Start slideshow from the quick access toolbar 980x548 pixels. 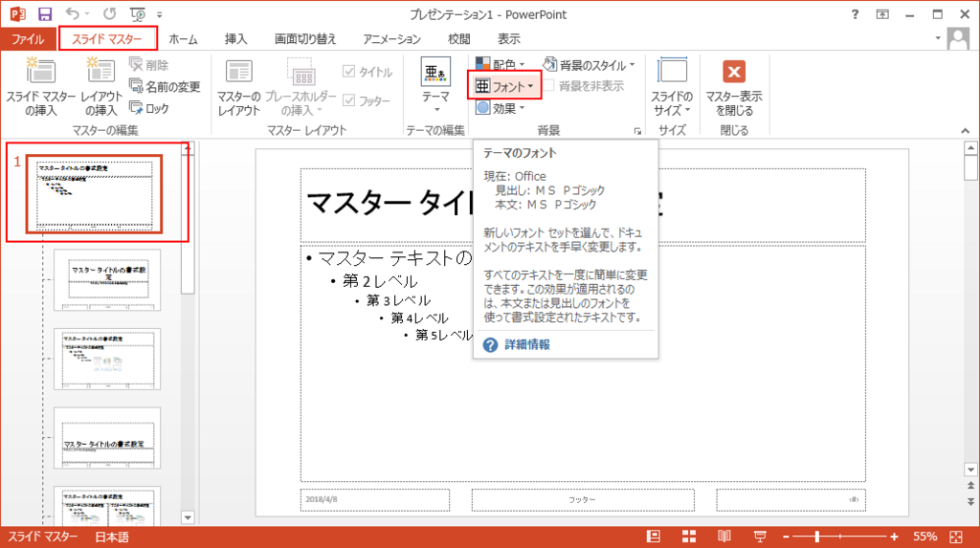tap(137, 13)
